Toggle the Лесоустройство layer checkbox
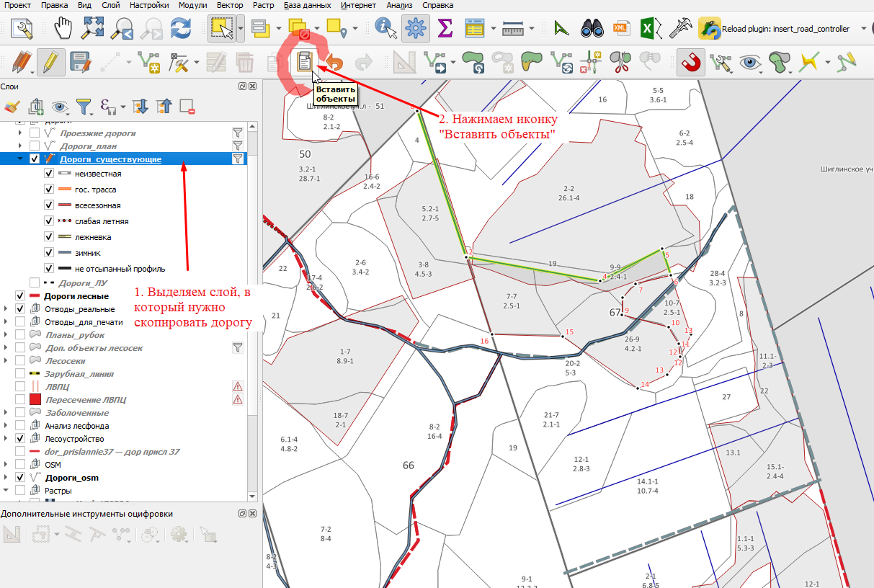 pos(20,439)
